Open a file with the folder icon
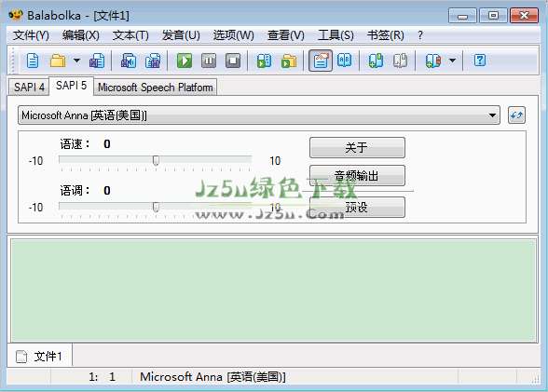Viewport: 548px width, 392px height. click(x=58, y=61)
